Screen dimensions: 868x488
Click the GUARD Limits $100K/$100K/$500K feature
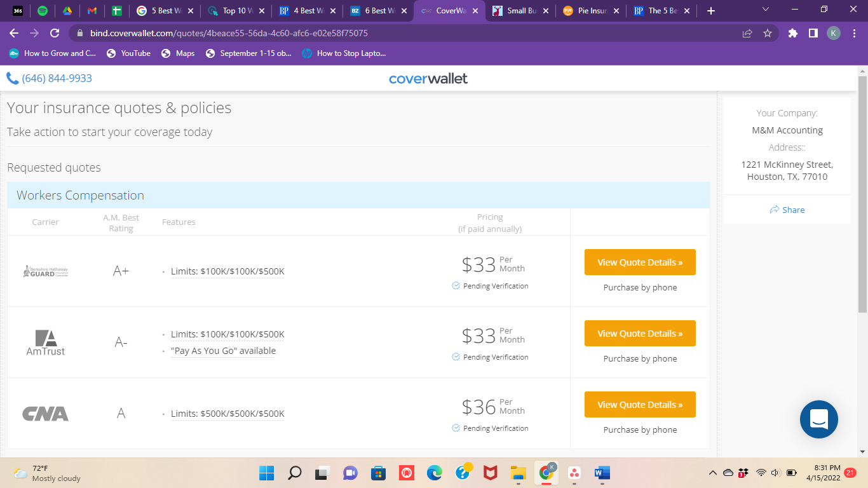(x=227, y=271)
